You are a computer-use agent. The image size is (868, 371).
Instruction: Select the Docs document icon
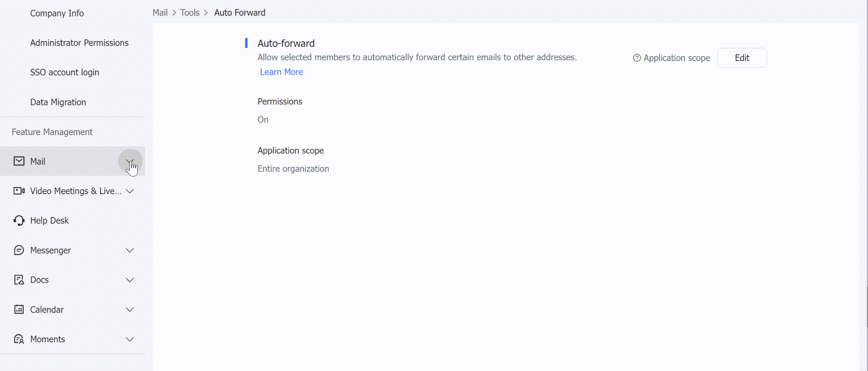tap(19, 280)
